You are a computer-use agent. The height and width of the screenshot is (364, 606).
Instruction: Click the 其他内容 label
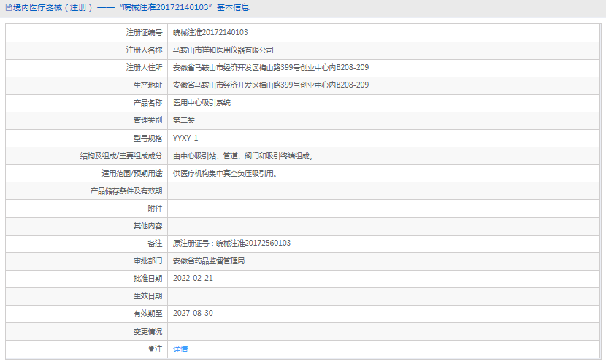tap(147, 226)
